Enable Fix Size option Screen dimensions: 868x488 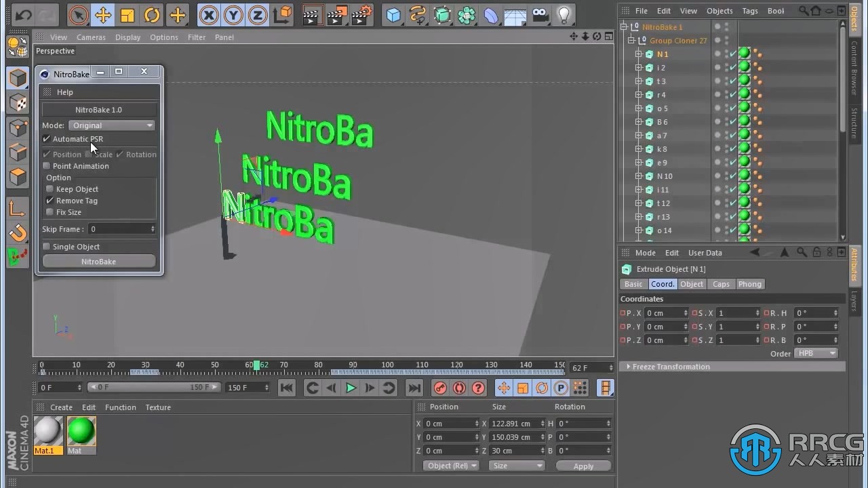coord(50,212)
